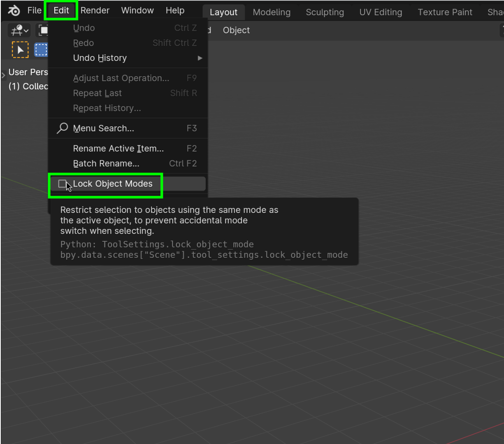504x444 pixels.
Task: Open the Render menu
Action: pyautogui.click(x=95, y=10)
